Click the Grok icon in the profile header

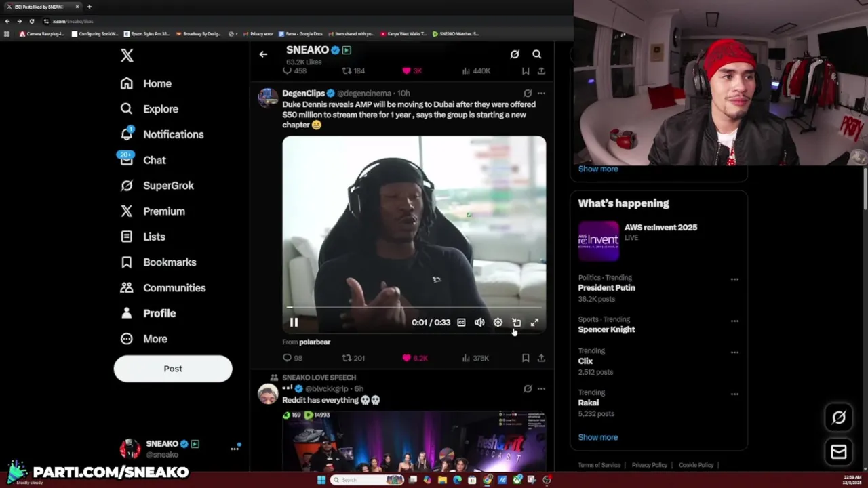515,54
